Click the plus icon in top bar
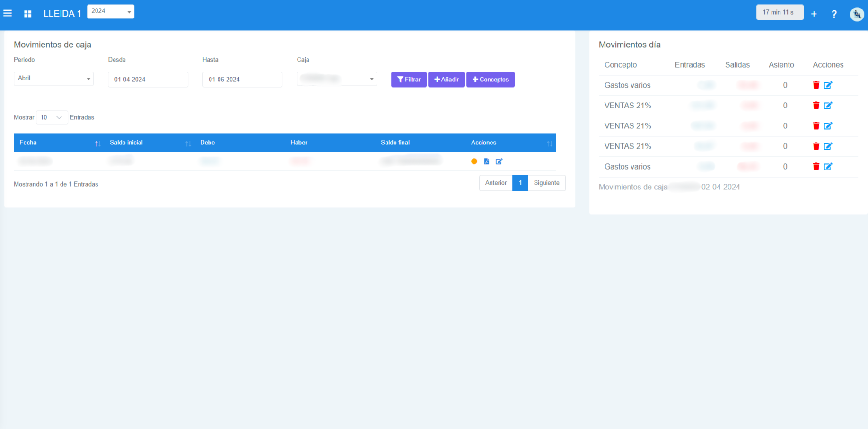Screen dimensions: 868x429 click(814, 14)
